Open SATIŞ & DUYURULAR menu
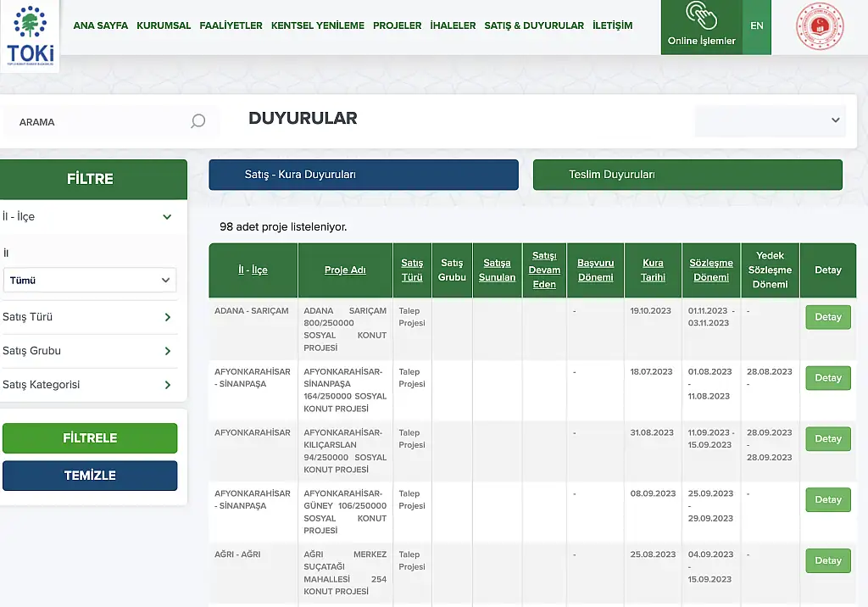The height and width of the screenshot is (607, 868). pyautogui.click(x=534, y=25)
